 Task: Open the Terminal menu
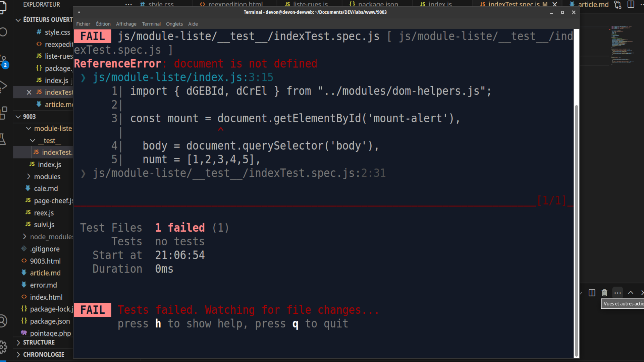pos(151,24)
